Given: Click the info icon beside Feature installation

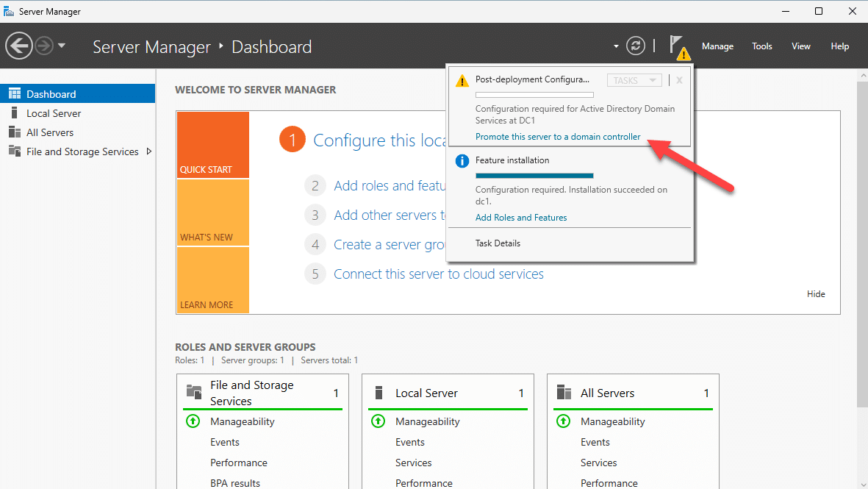Looking at the screenshot, I should pyautogui.click(x=462, y=160).
